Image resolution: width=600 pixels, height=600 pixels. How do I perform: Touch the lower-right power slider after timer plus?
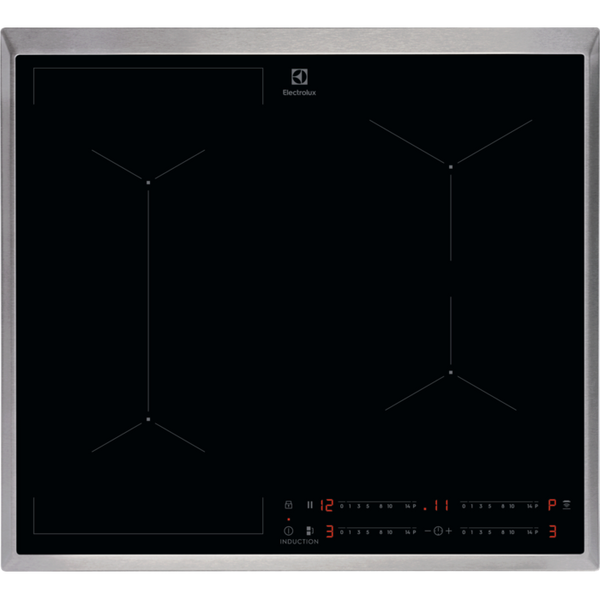(499, 530)
